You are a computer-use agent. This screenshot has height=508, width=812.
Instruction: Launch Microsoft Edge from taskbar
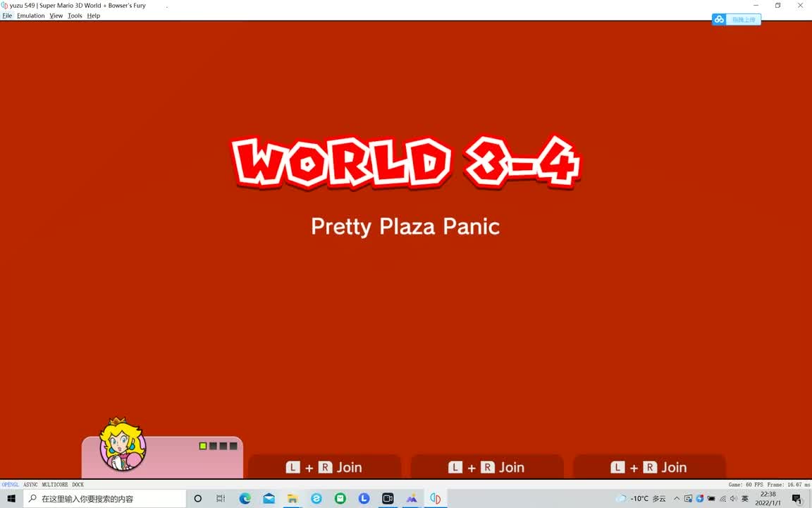point(245,499)
